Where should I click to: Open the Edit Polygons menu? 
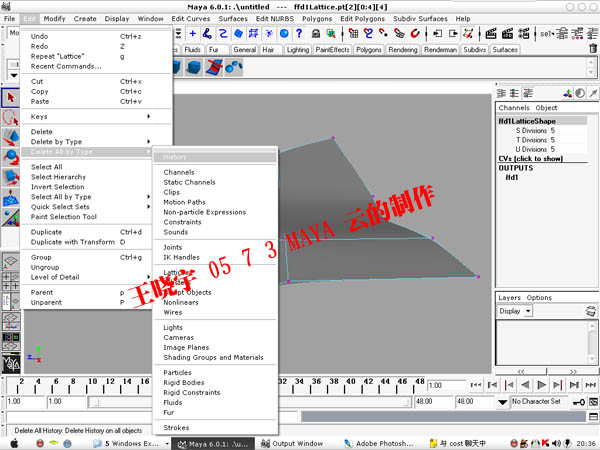pos(362,18)
